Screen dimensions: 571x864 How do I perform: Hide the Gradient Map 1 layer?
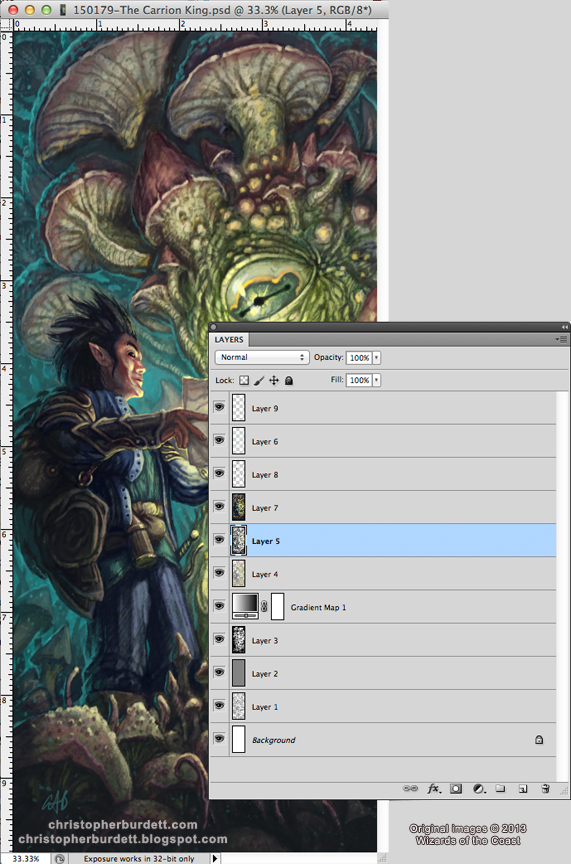(x=219, y=606)
